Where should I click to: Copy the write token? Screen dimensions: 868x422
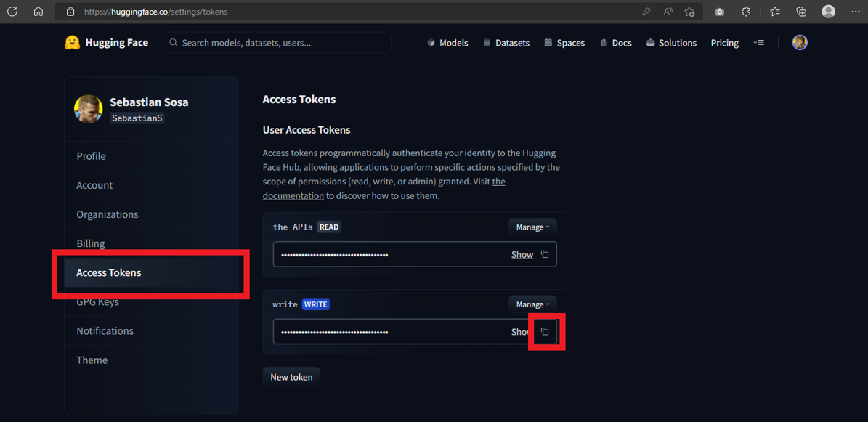tap(545, 332)
